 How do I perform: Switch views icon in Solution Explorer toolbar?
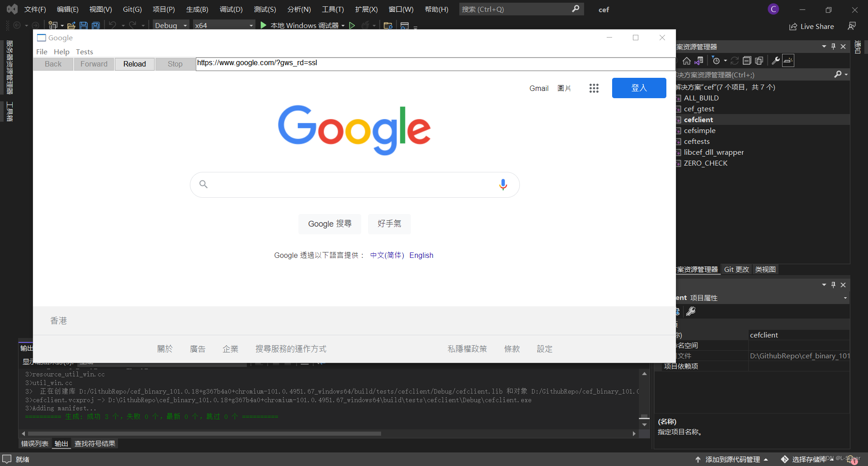pyautogui.click(x=699, y=61)
